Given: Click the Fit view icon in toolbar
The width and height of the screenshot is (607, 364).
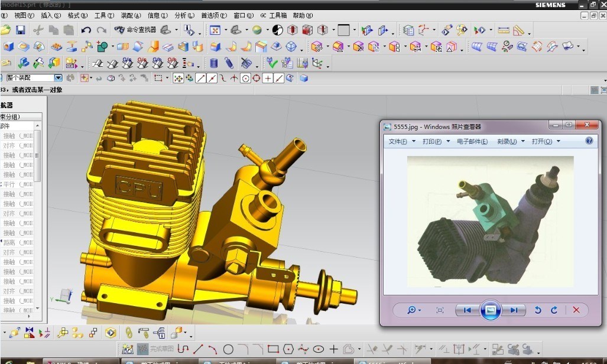Looking at the screenshot, I should [215, 30].
